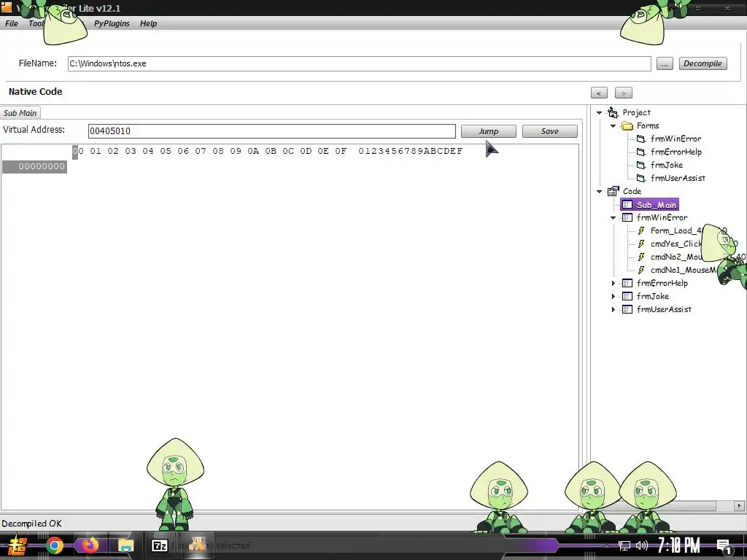Open the Start menu on taskbar
The image size is (747, 560).
pyautogui.click(x=18, y=545)
